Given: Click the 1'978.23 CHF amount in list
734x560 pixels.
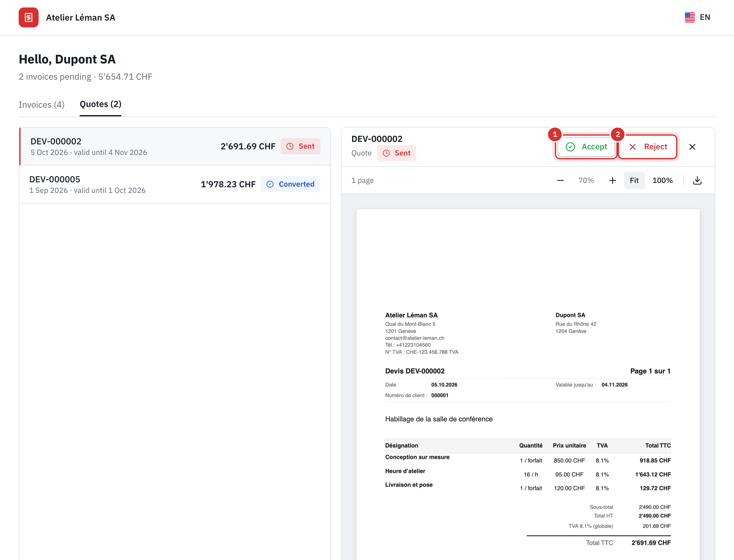Looking at the screenshot, I should (228, 184).
